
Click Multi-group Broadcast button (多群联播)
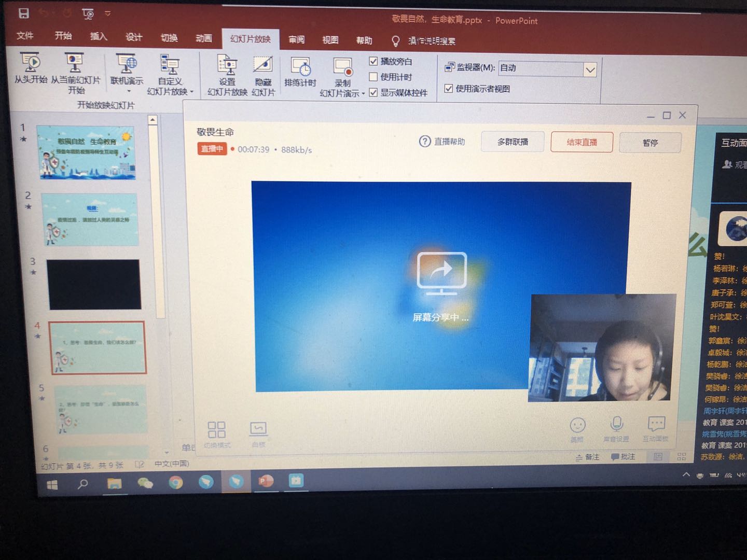coord(513,142)
